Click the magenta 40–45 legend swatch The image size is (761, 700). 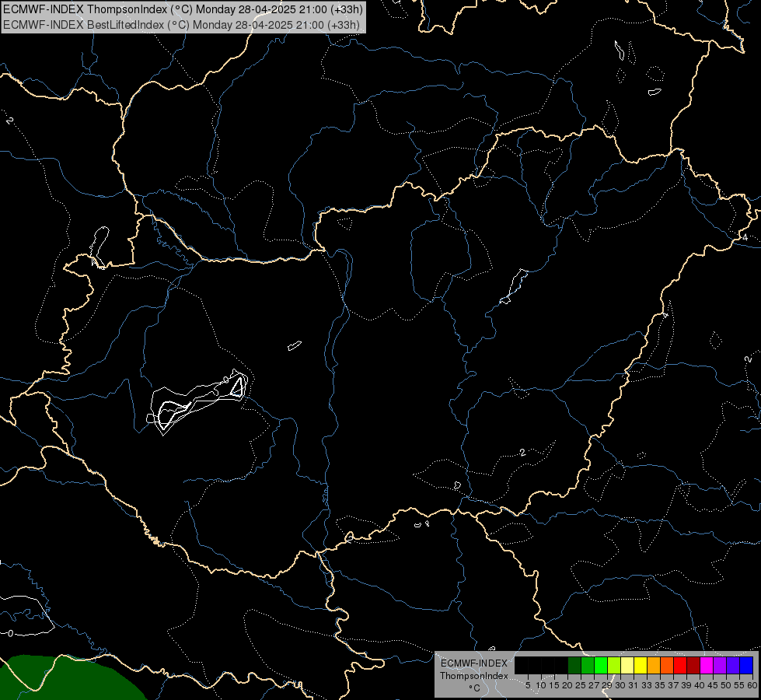click(707, 665)
